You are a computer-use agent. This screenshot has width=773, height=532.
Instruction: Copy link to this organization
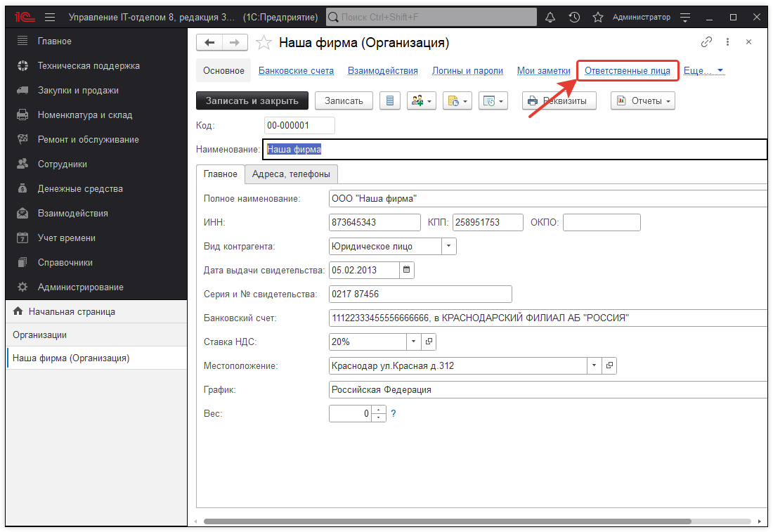coord(706,42)
